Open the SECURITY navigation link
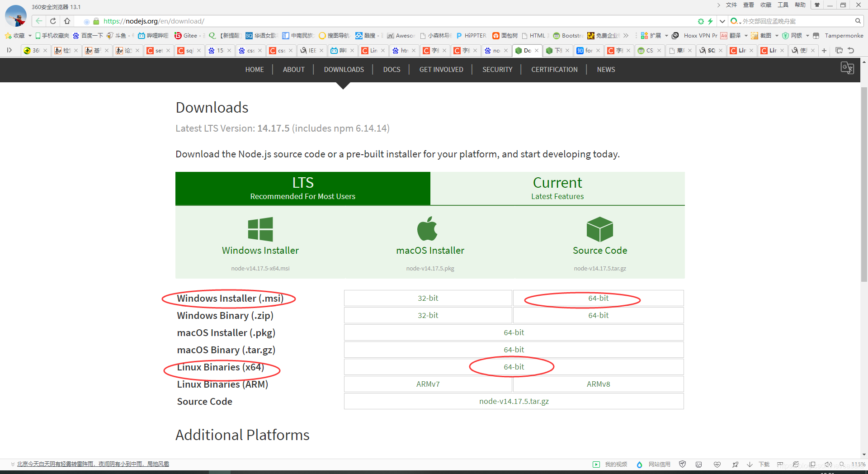 (497, 70)
